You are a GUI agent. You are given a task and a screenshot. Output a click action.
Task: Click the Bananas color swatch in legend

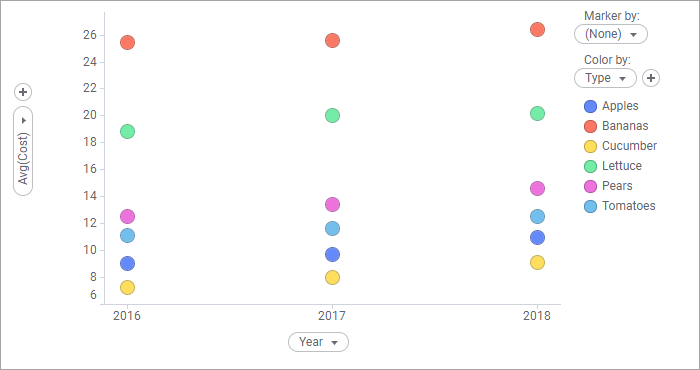pos(591,126)
